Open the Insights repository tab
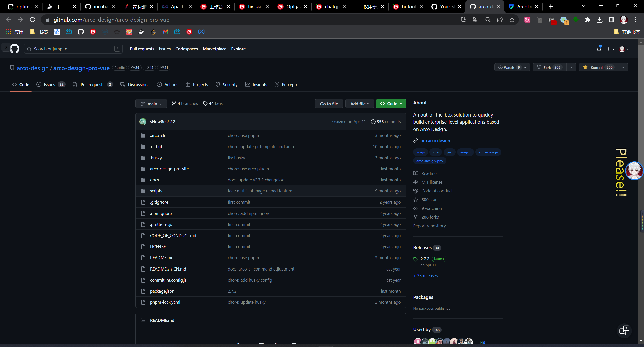The image size is (644, 347). 260,85
